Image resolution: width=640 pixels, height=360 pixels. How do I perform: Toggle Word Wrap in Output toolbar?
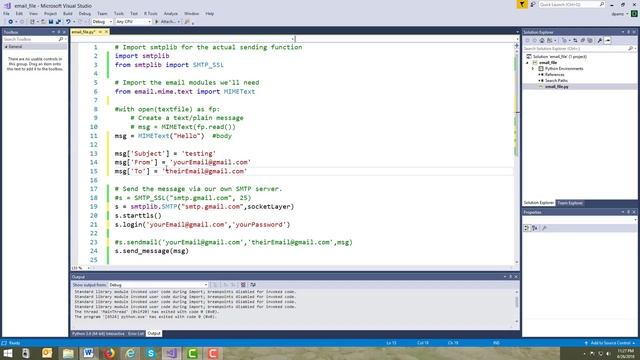253,285
